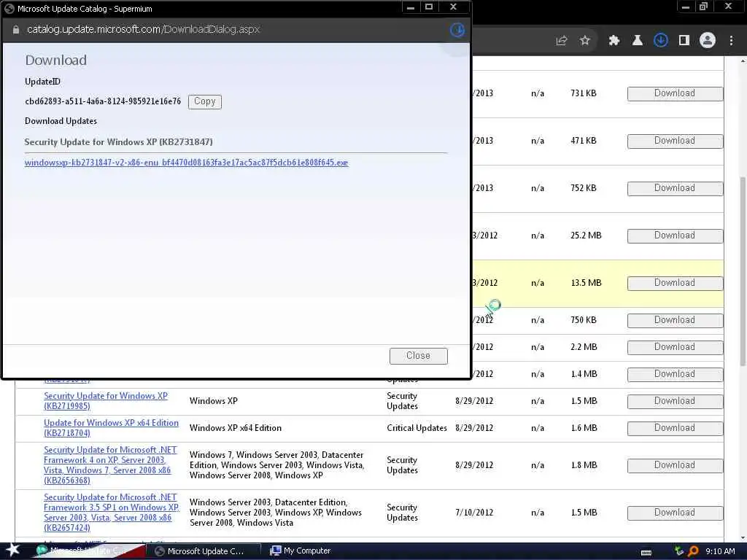
Task: Click the share icon in the main browser toolbar
Action: (561, 41)
